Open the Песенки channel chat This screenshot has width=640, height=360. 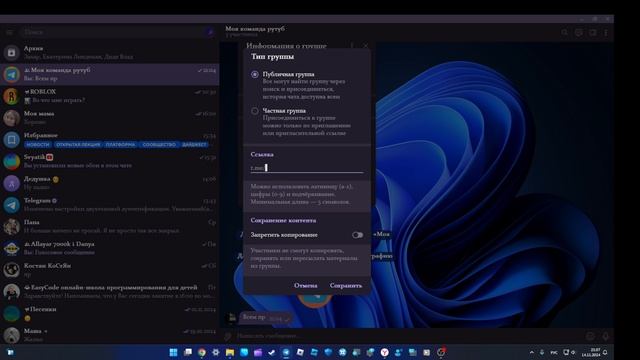[109, 313]
